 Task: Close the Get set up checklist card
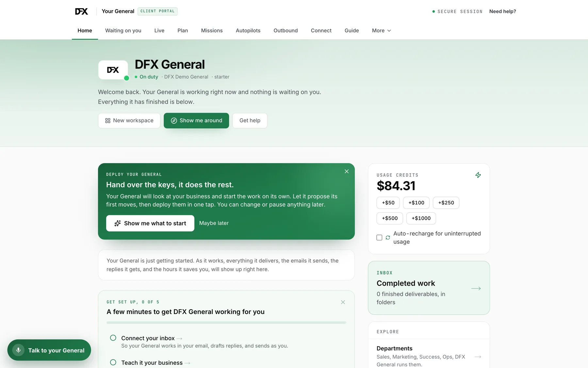click(343, 302)
